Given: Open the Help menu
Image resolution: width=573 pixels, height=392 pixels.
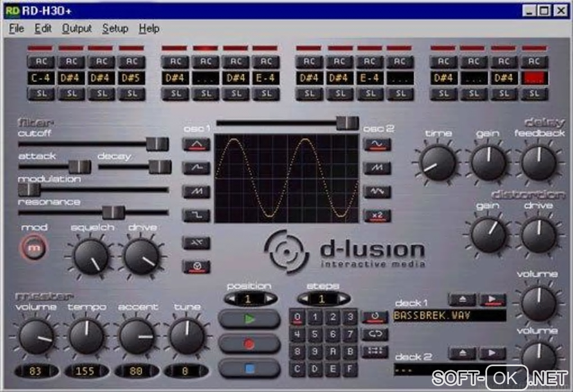Looking at the screenshot, I should (149, 29).
